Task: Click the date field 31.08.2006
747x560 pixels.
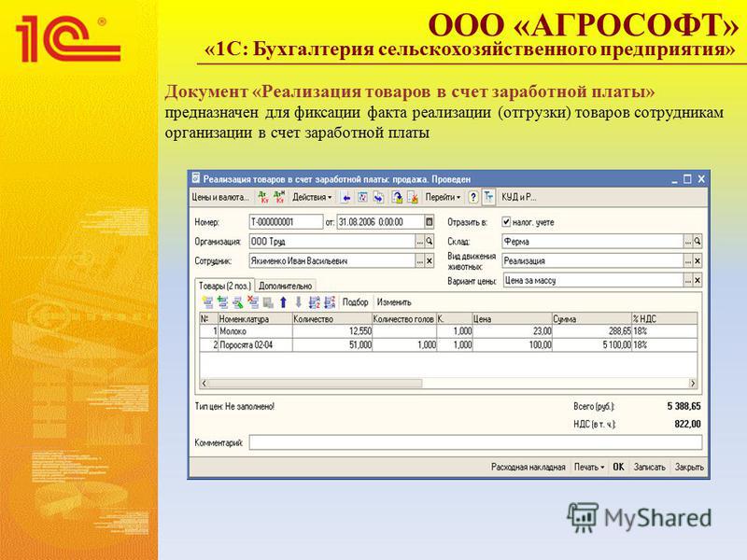Action: point(381,222)
